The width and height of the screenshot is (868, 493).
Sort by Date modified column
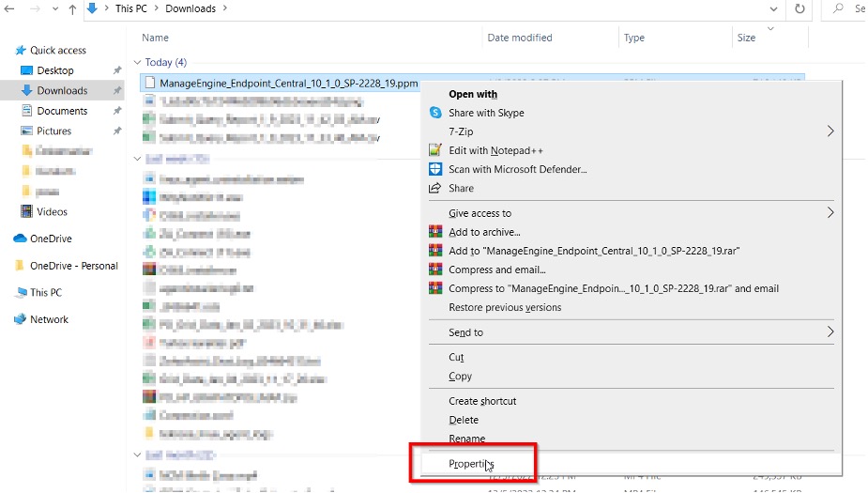click(x=519, y=38)
